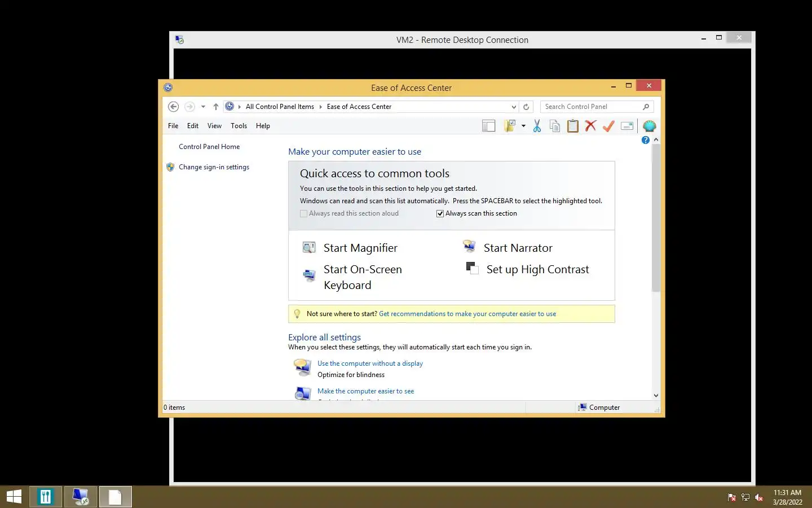Go forward using the Forward arrow button
812x508 pixels.
pyautogui.click(x=189, y=107)
